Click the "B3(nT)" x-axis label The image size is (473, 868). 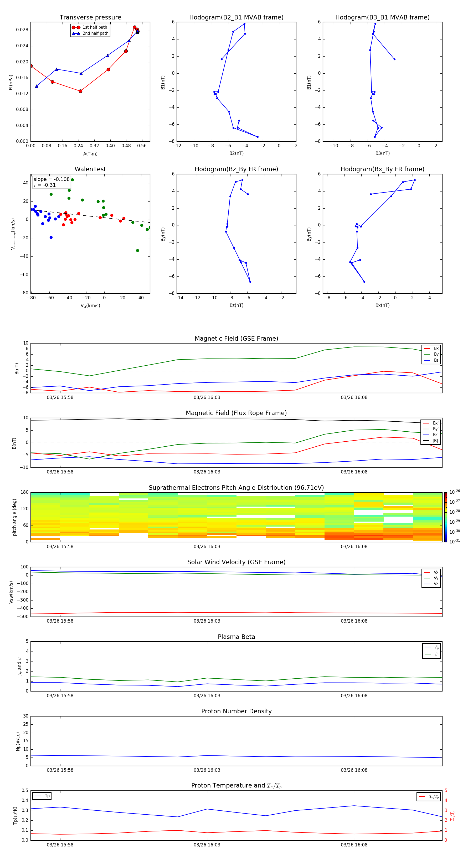[x=382, y=153]
